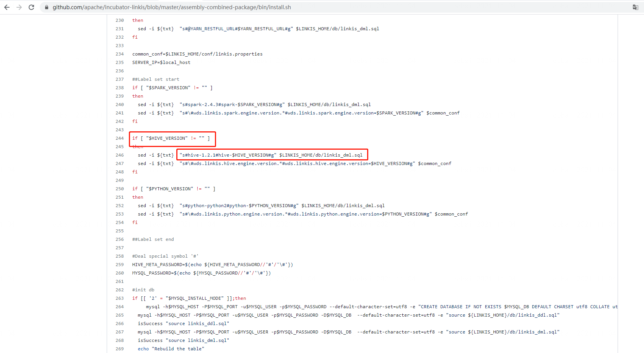The image size is (644, 353).
Task: Click the browser forward arrow
Action: point(19,7)
